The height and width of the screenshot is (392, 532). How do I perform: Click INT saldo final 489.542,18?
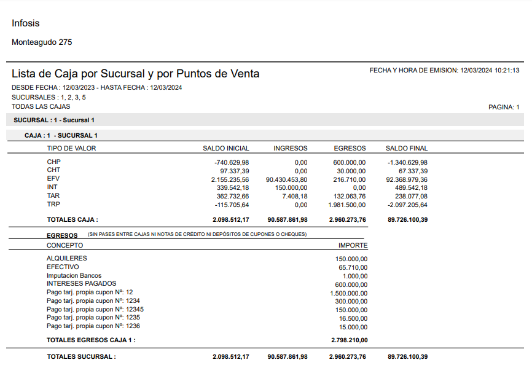[x=411, y=187]
